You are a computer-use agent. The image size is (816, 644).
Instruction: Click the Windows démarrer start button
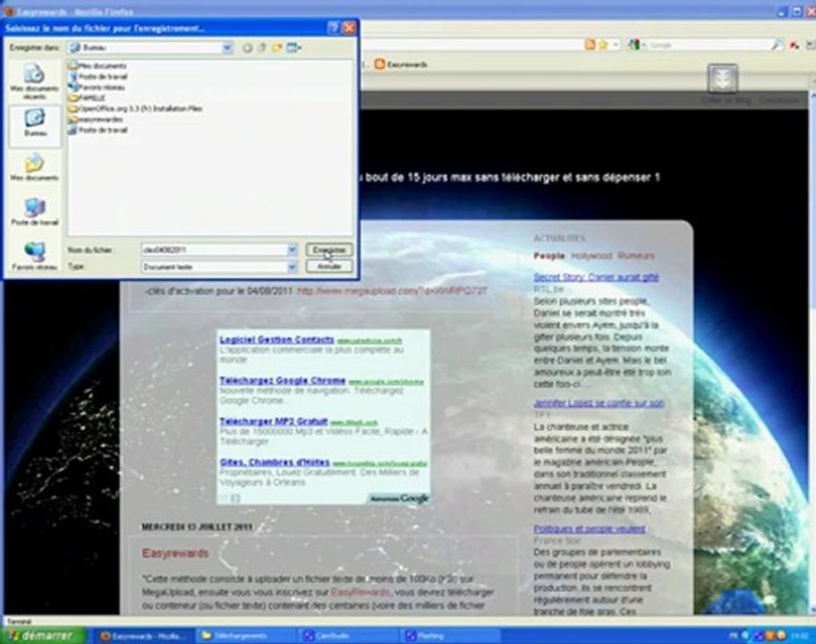point(45,636)
